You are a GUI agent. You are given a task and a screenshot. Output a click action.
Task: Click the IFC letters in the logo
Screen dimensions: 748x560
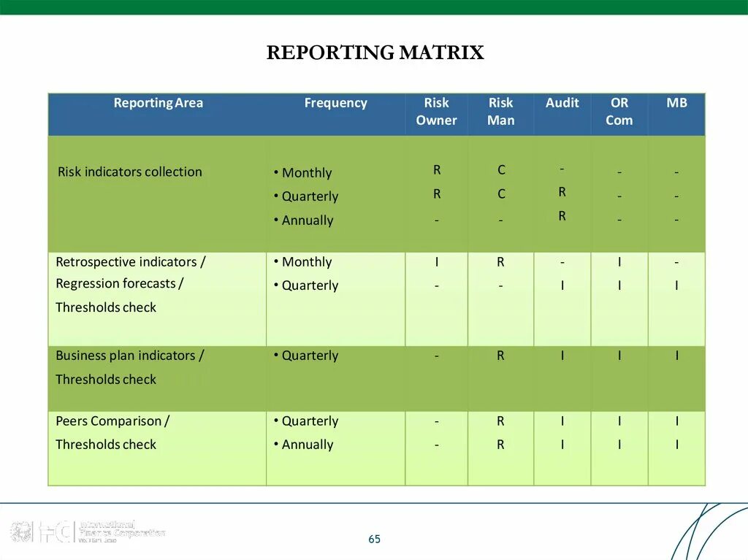coord(55,531)
